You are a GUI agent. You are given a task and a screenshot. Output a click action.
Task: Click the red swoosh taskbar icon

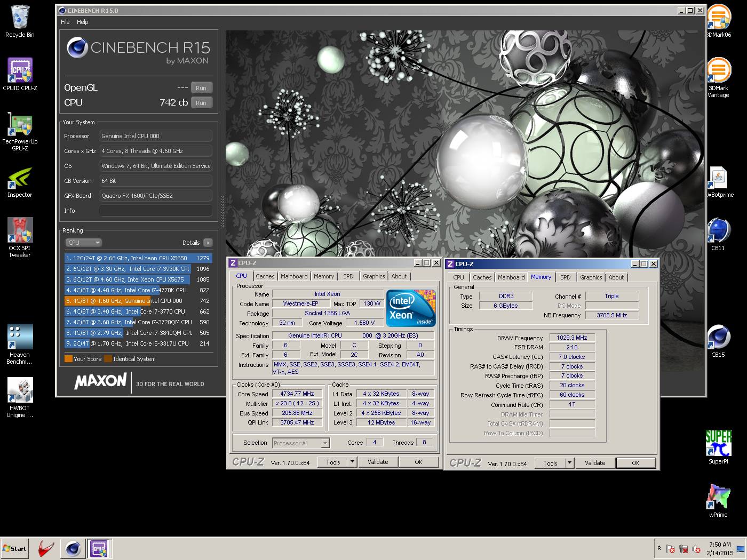[46, 549]
